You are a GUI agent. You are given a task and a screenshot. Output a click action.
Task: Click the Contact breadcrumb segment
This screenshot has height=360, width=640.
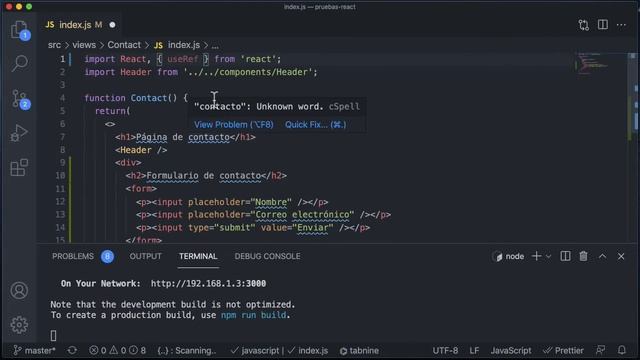coord(124,45)
